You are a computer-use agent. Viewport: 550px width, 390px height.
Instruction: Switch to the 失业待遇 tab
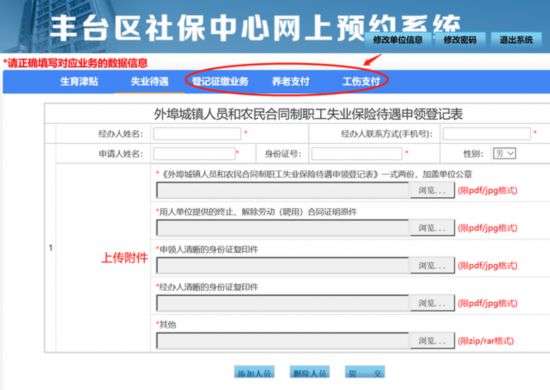click(149, 81)
